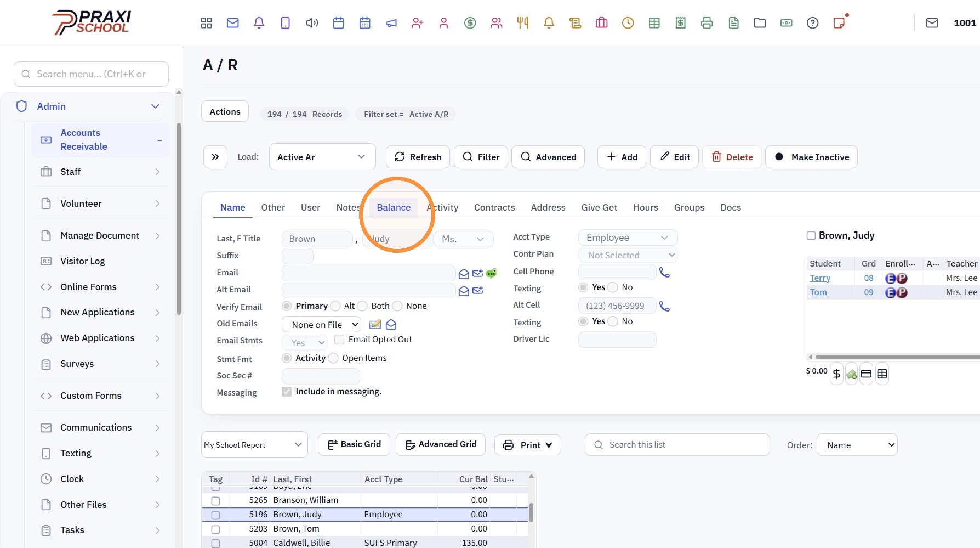Open the Order dropdown showing Name
Screen dimensions: 980x548
[x=857, y=445]
